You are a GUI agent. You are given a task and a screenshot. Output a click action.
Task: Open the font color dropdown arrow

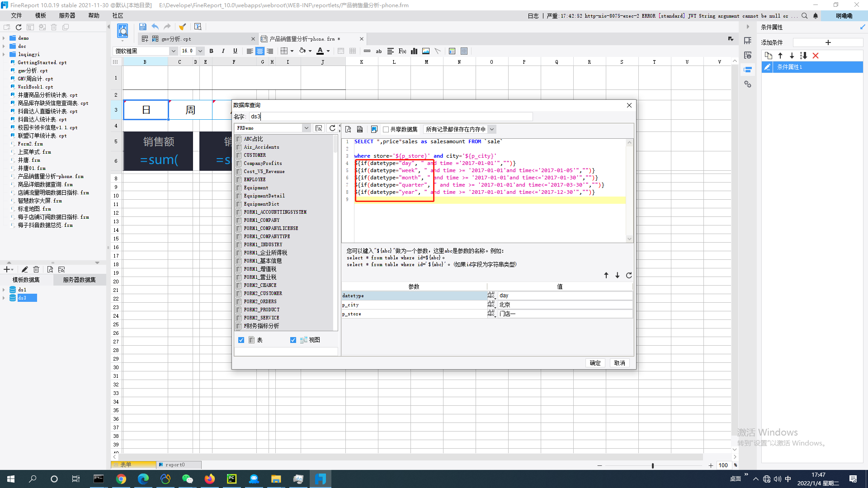point(328,51)
